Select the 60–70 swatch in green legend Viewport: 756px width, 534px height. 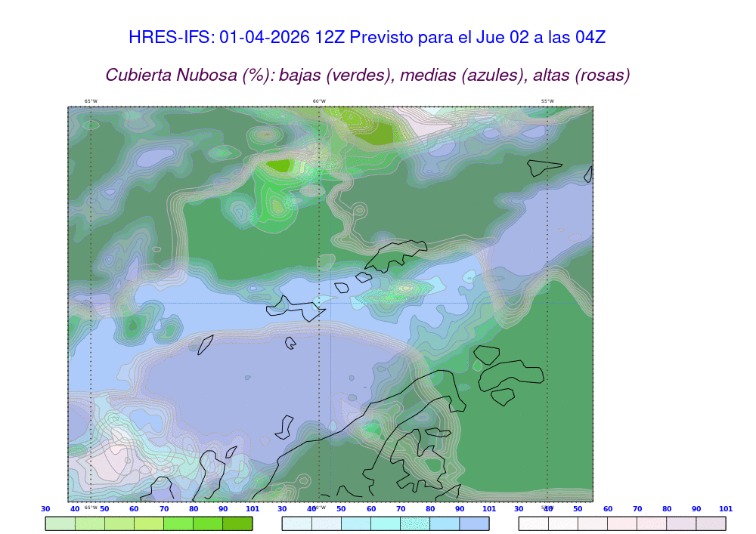tap(149, 523)
